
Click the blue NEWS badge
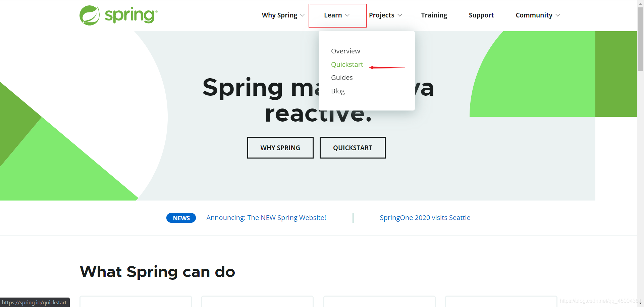pyautogui.click(x=181, y=218)
